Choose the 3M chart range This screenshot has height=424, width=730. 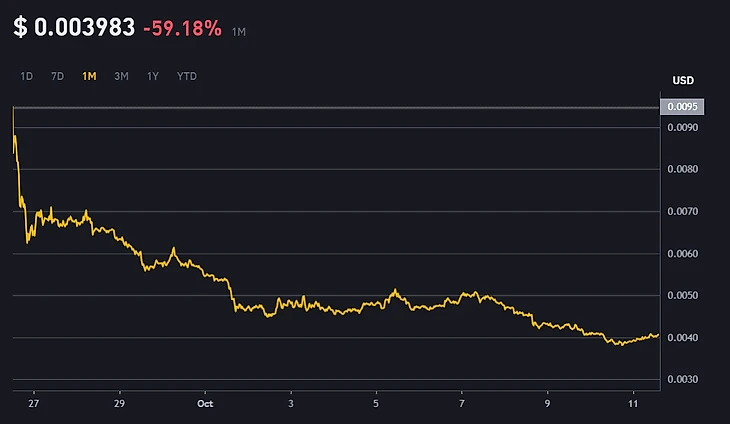121,76
